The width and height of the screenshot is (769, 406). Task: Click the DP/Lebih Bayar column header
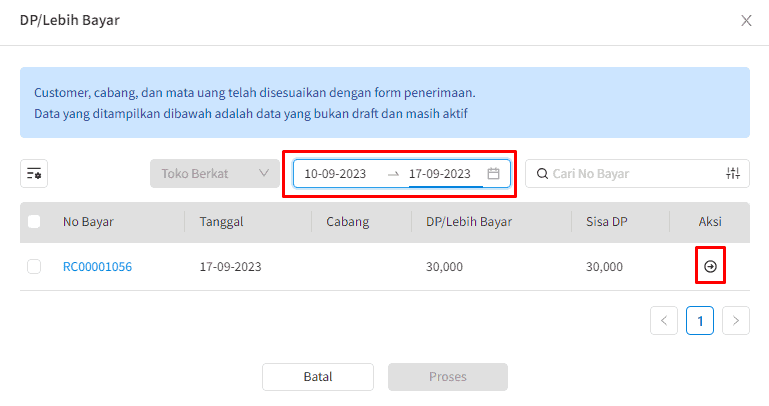click(x=469, y=222)
